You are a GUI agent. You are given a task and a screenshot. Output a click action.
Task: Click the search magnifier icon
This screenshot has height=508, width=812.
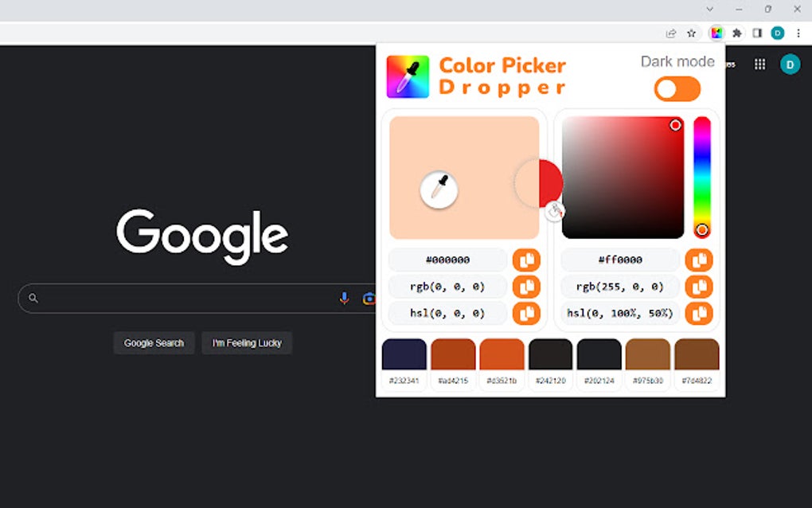click(x=33, y=299)
